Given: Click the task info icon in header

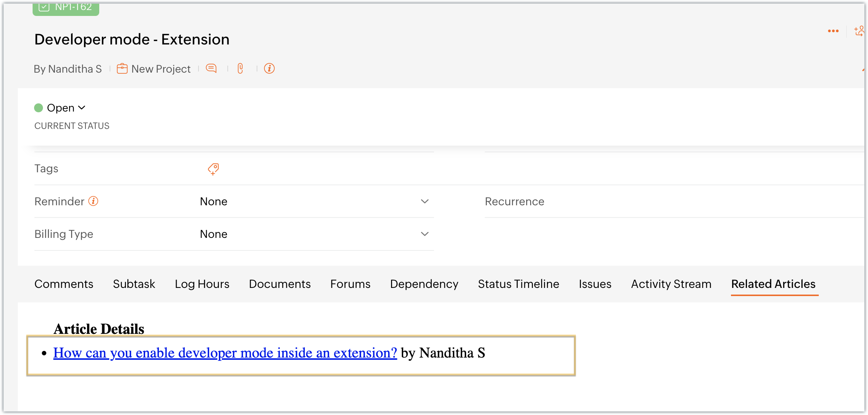Looking at the screenshot, I should click(x=269, y=69).
